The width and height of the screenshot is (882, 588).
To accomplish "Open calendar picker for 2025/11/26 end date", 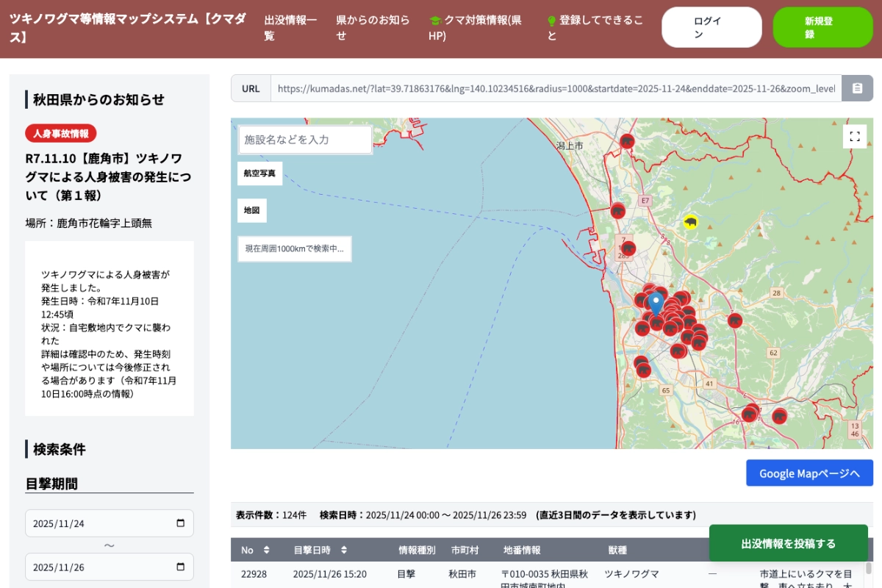I will coord(181,567).
